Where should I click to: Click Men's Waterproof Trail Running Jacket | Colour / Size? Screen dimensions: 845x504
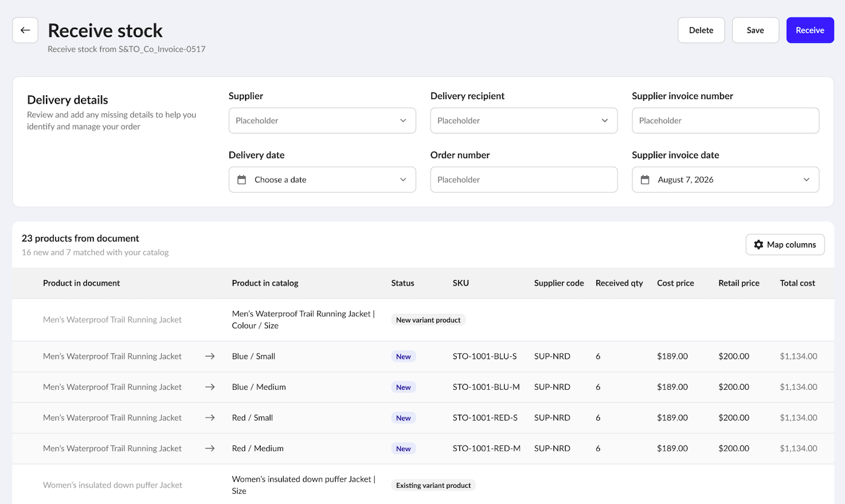tap(304, 319)
